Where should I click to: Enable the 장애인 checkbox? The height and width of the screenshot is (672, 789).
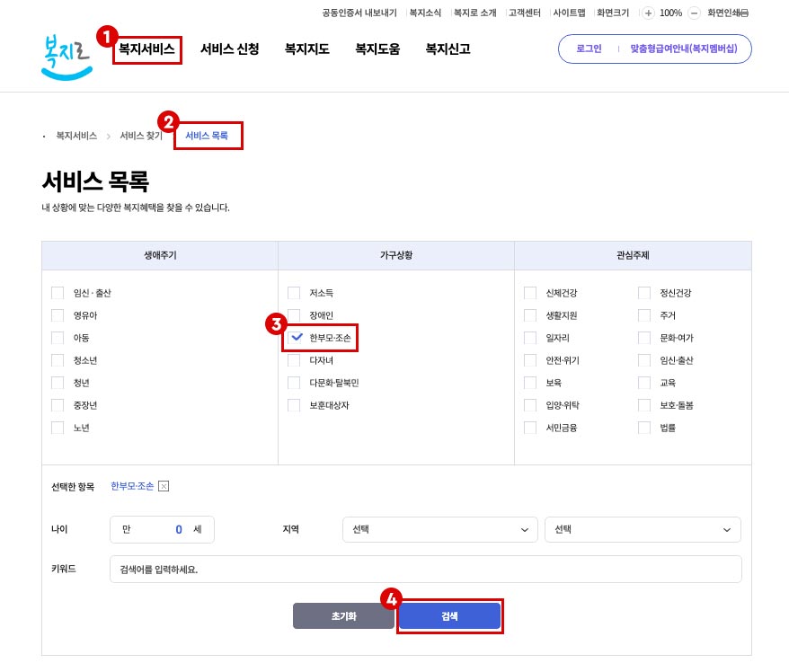tap(294, 315)
